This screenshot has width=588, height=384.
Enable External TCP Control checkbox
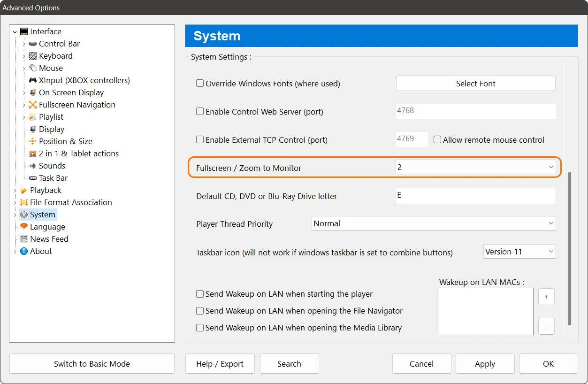[200, 140]
